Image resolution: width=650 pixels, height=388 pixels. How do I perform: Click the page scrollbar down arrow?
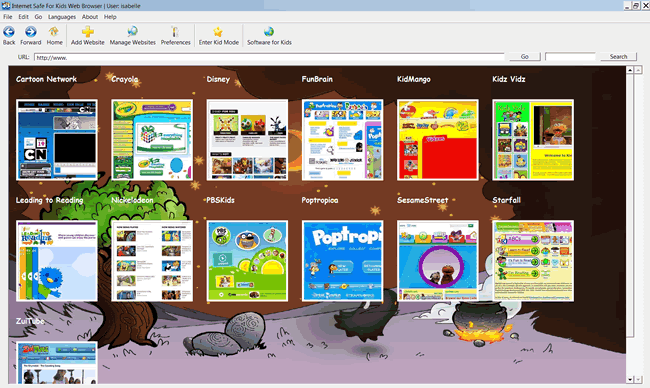(x=630, y=379)
